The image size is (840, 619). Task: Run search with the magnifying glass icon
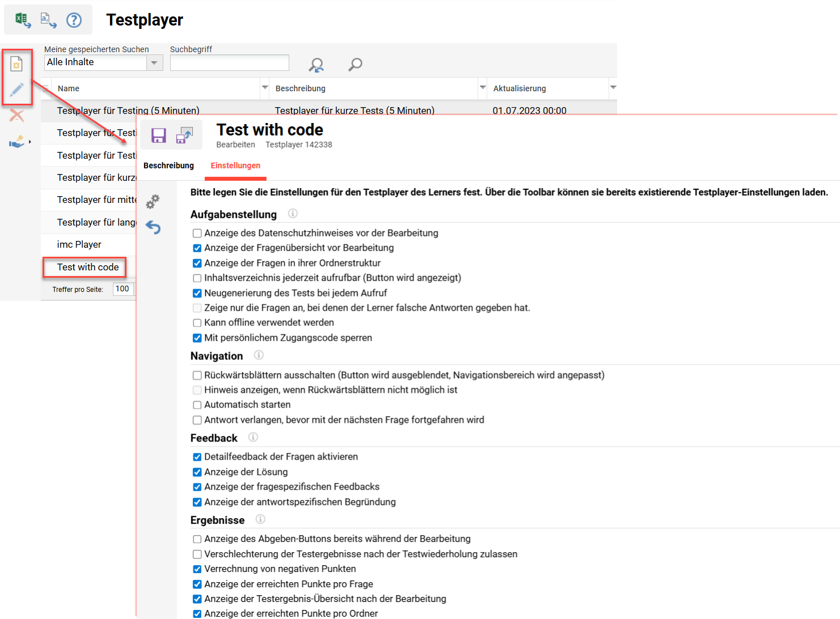point(355,65)
